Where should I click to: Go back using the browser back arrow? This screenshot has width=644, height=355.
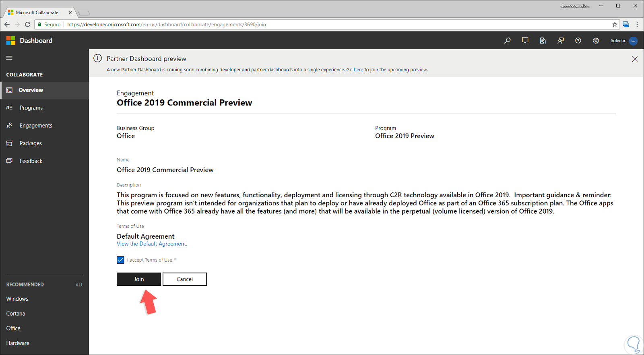click(7, 25)
